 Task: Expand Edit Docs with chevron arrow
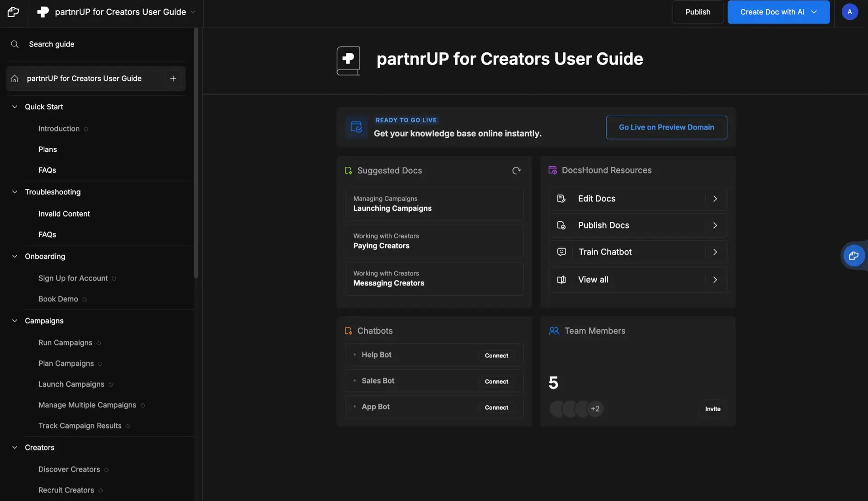click(x=715, y=199)
